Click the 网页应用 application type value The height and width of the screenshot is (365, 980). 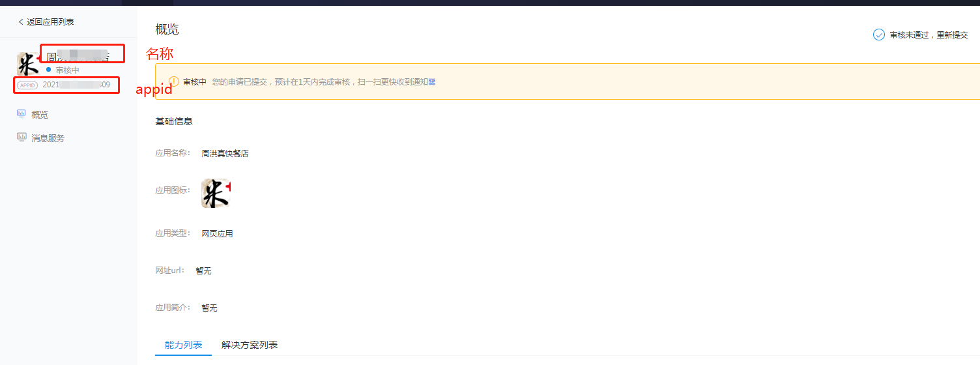click(217, 233)
